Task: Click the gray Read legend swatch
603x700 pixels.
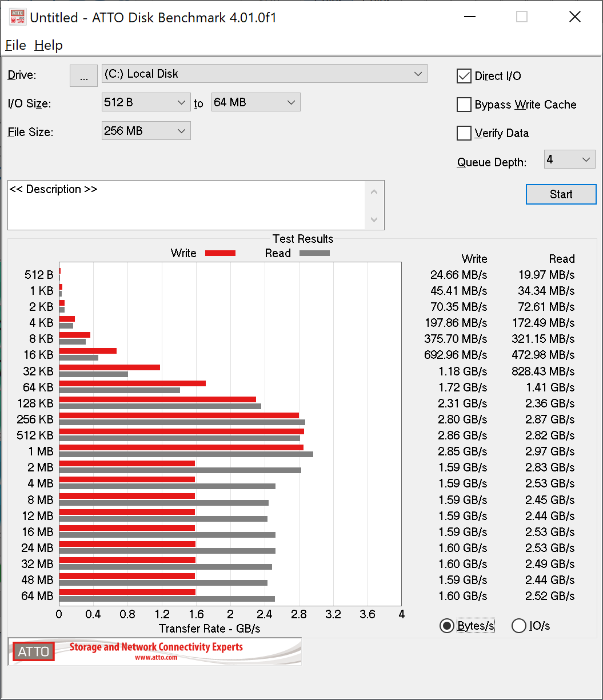Action: 314,253
